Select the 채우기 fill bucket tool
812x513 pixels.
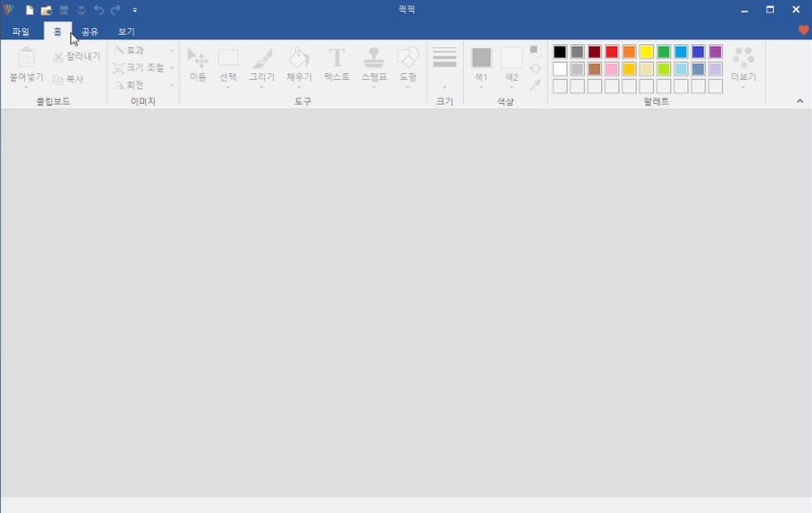coord(299,65)
